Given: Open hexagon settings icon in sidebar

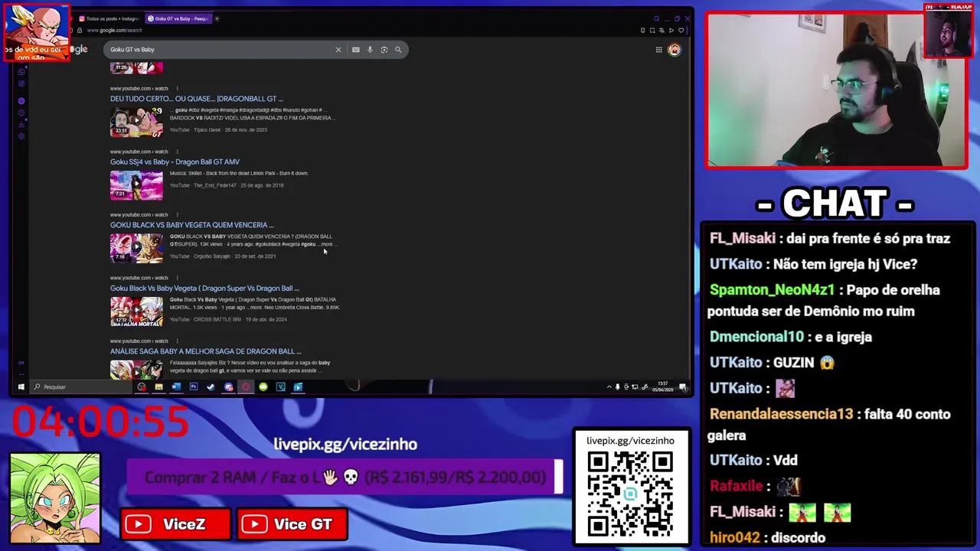Looking at the screenshot, I should click(21, 136).
